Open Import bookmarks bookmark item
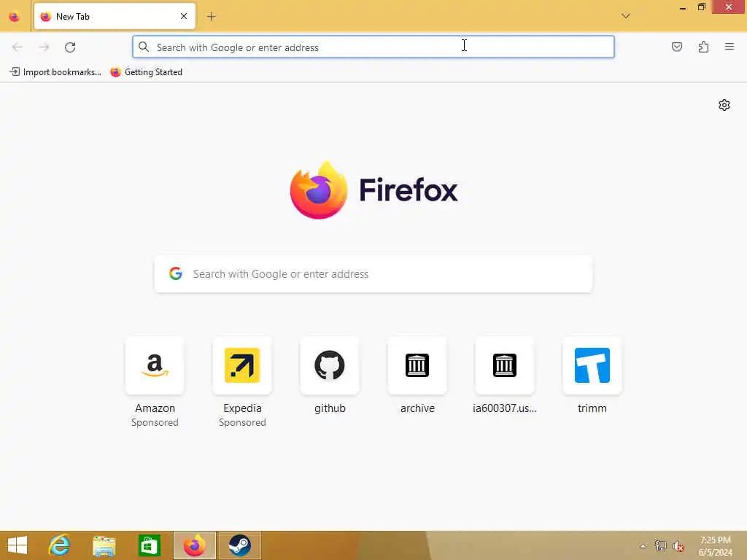Image resolution: width=747 pixels, height=560 pixels. pyautogui.click(x=55, y=72)
